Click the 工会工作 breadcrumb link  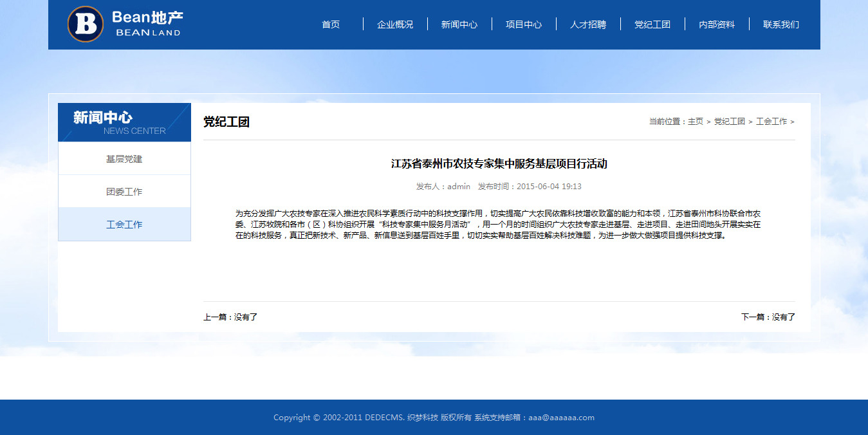pyautogui.click(x=771, y=122)
